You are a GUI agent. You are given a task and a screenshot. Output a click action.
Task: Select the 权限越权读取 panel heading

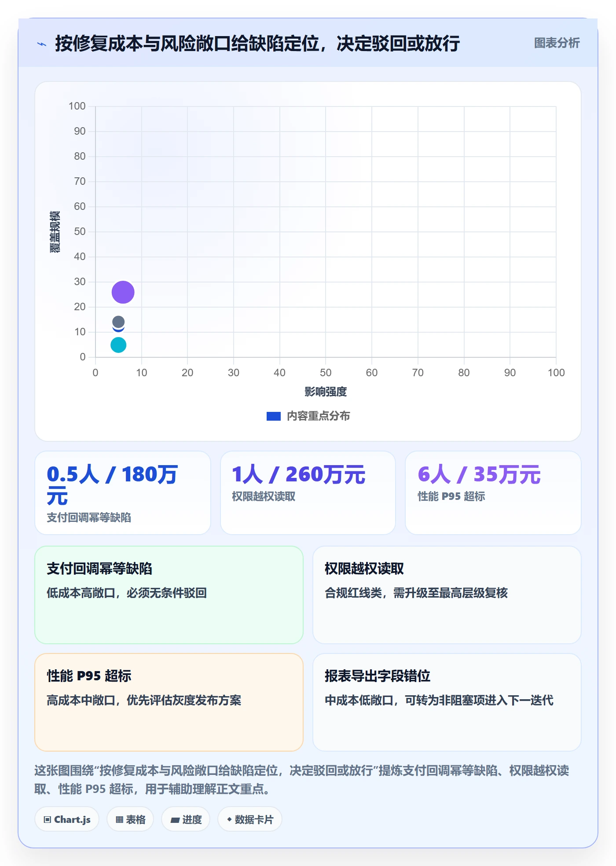click(x=364, y=569)
